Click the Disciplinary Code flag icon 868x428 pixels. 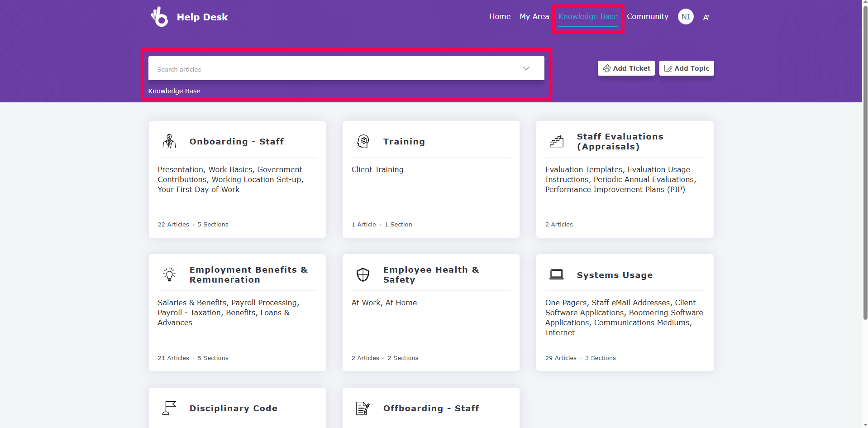169,408
